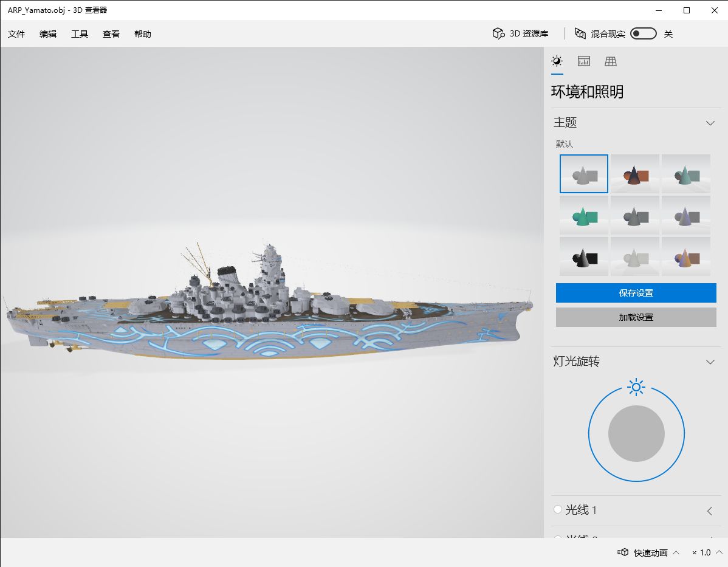Select the red-orange sunset theme
The width and height of the screenshot is (728, 567).
(x=634, y=174)
